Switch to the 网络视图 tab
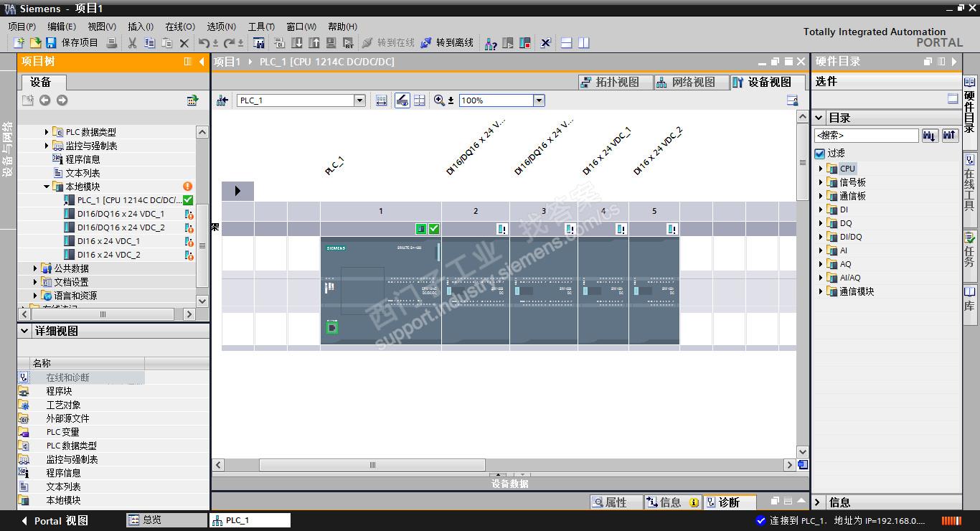The height and width of the screenshot is (531, 980). coord(691,82)
